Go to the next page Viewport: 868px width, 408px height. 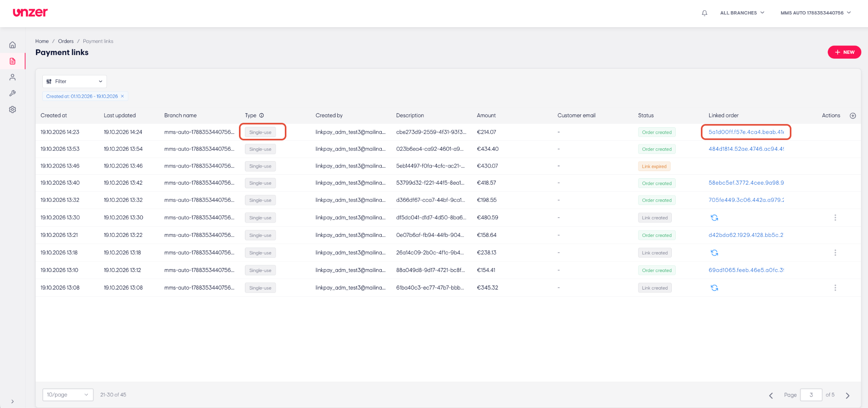tap(848, 395)
